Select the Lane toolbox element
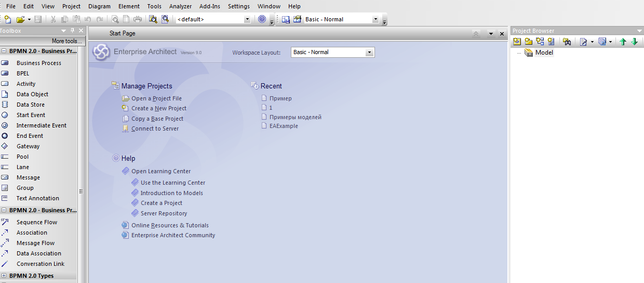Image resolution: width=644 pixels, height=283 pixels. click(22, 167)
